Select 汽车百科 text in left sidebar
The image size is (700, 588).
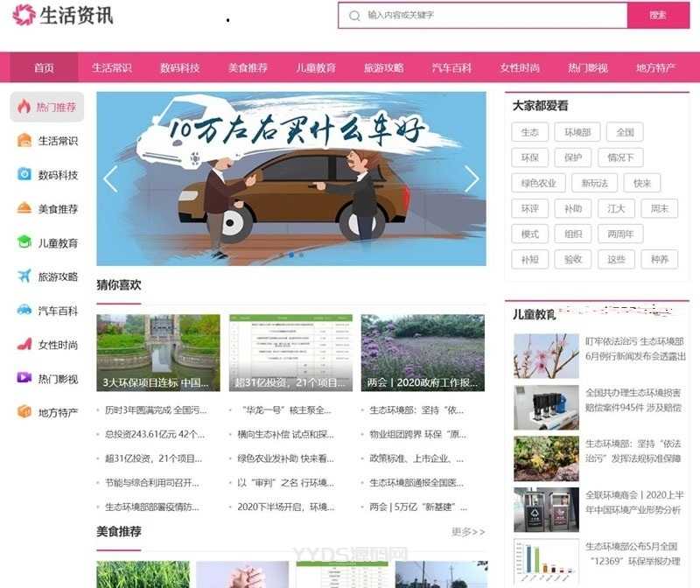pos(58,311)
